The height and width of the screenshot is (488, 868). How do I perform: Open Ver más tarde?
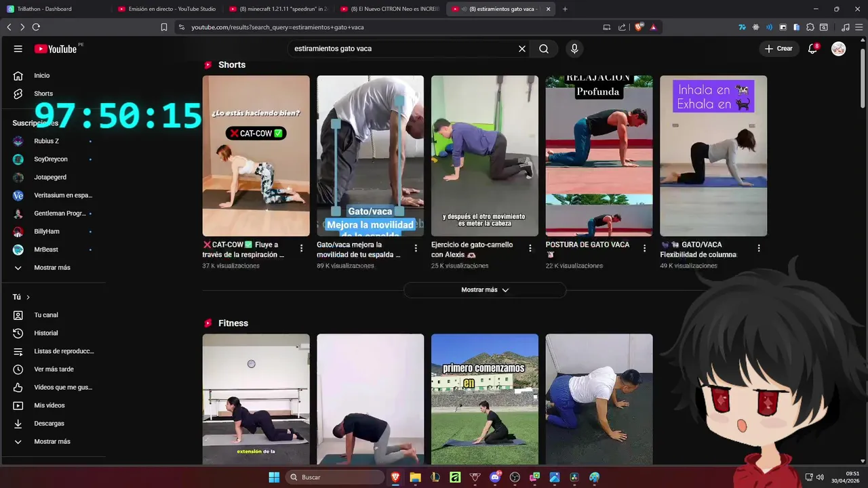coord(53,369)
